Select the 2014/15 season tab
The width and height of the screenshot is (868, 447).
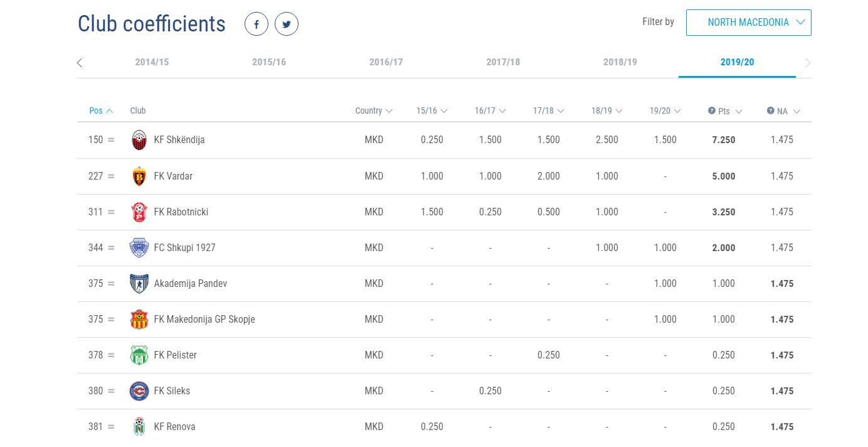[x=152, y=62]
